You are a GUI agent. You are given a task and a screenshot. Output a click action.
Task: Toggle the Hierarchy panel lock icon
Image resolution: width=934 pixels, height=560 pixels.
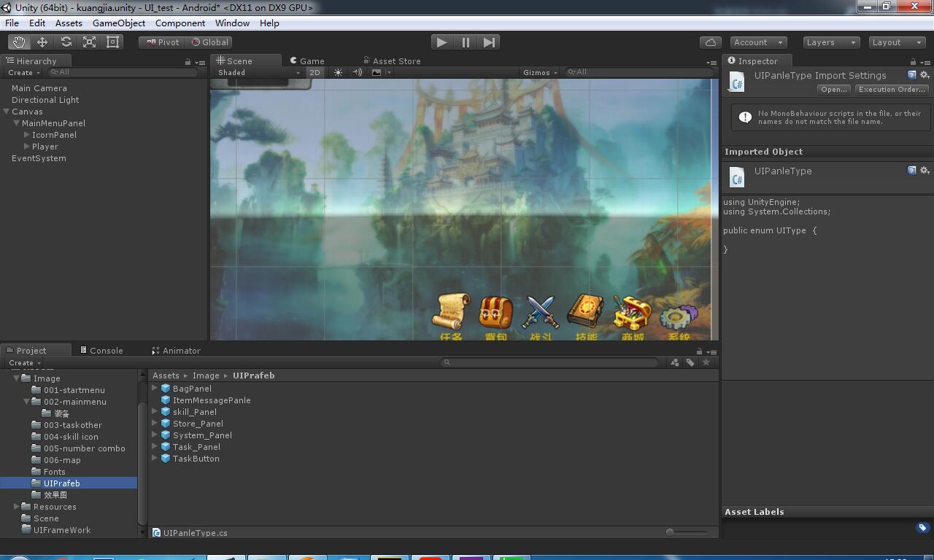click(x=188, y=62)
